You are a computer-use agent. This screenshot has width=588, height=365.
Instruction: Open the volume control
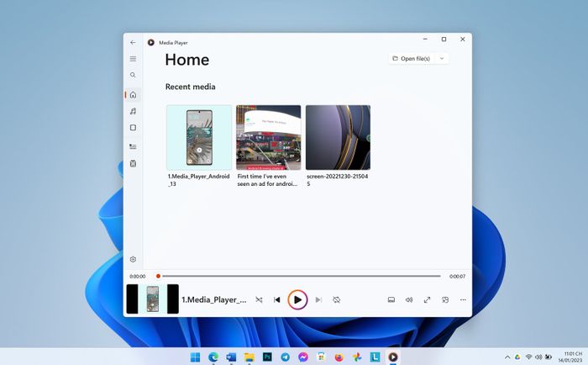click(409, 299)
